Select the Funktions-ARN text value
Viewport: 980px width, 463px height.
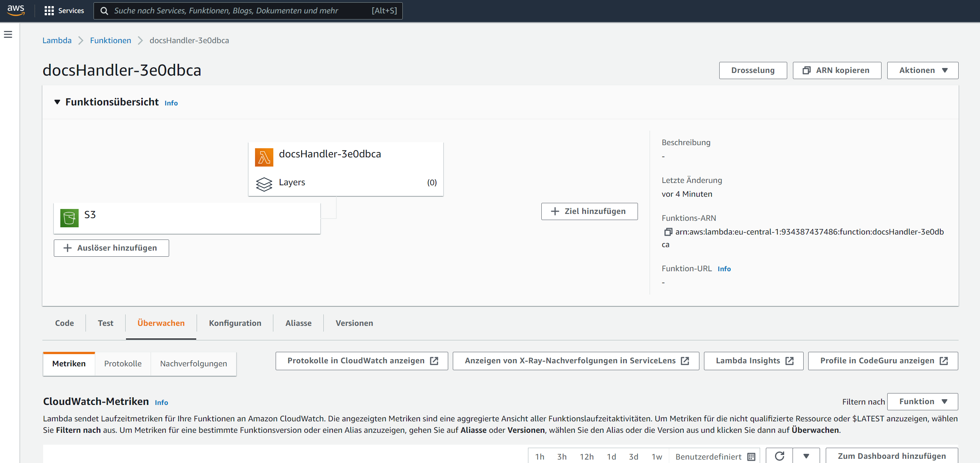pos(803,238)
